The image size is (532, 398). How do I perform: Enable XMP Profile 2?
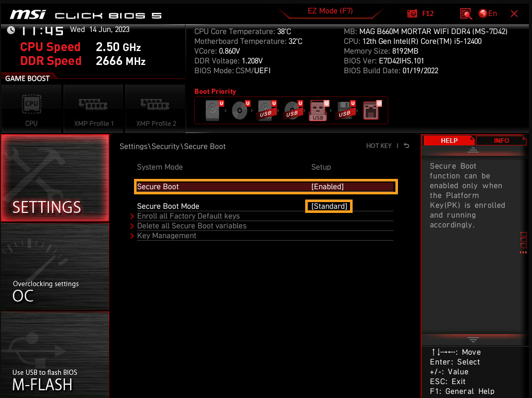[156, 109]
